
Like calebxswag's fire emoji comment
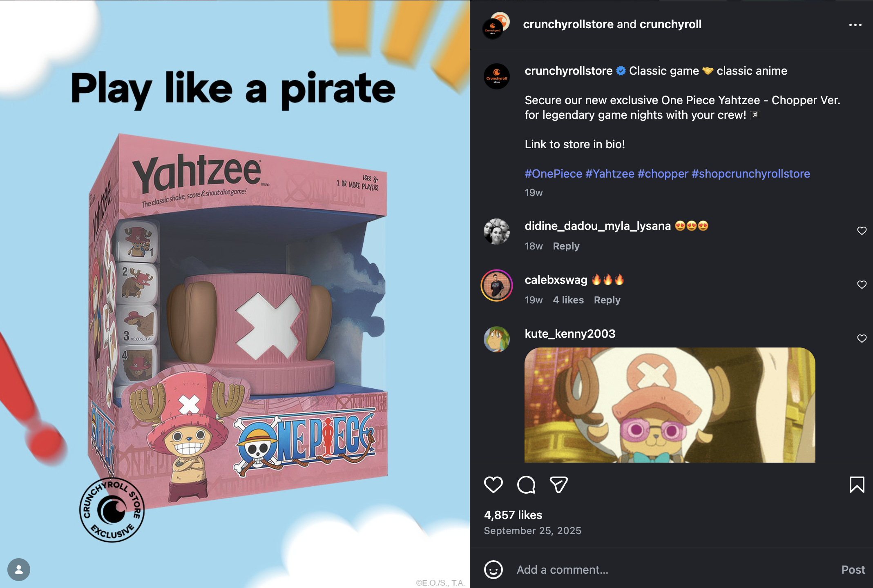862,285
